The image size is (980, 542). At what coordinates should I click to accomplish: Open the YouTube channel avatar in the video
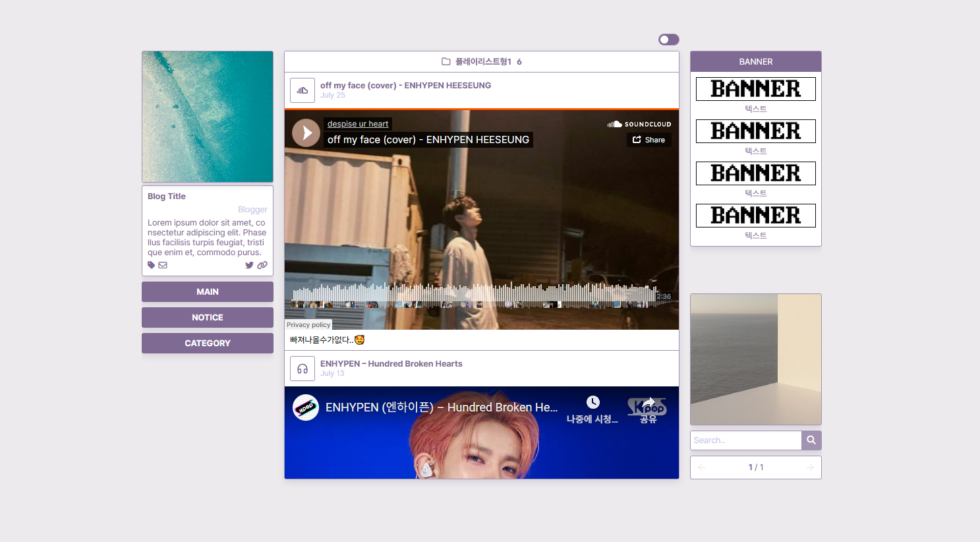[306, 407]
